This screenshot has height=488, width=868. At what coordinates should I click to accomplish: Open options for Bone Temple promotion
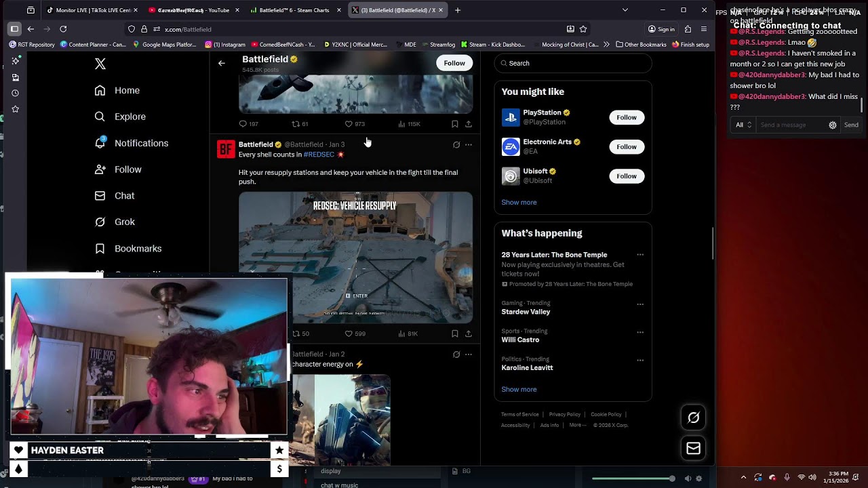pos(640,255)
